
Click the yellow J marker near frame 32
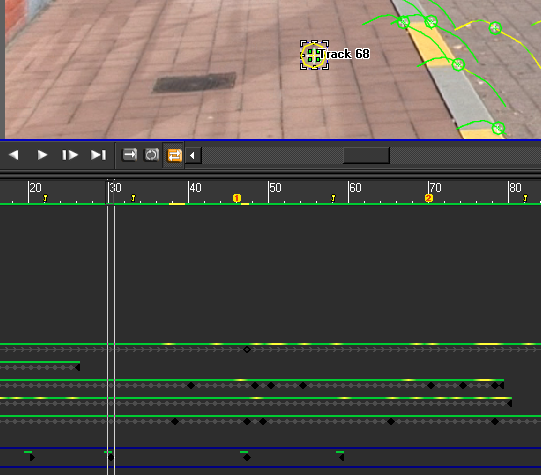[133, 198]
